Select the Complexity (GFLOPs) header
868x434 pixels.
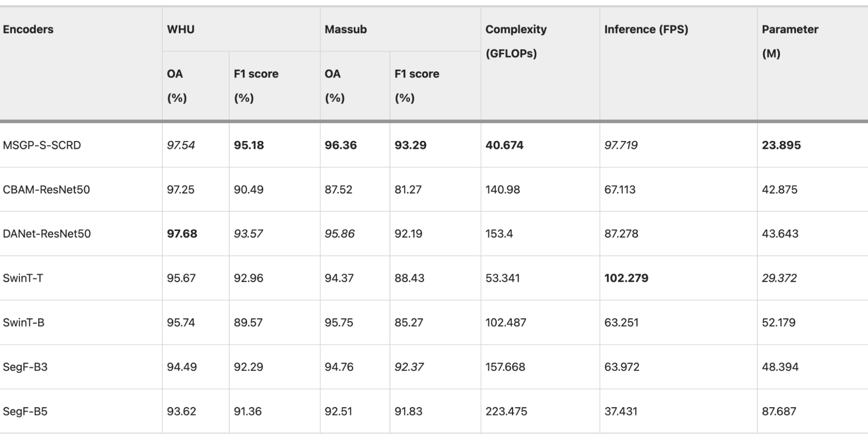[516, 41]
